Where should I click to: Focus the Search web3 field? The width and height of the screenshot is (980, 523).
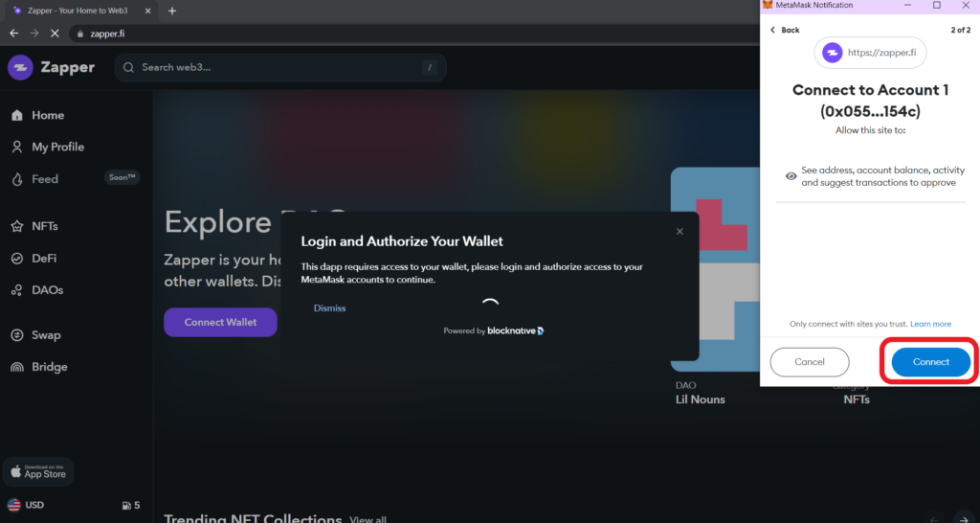pos(280,68)
